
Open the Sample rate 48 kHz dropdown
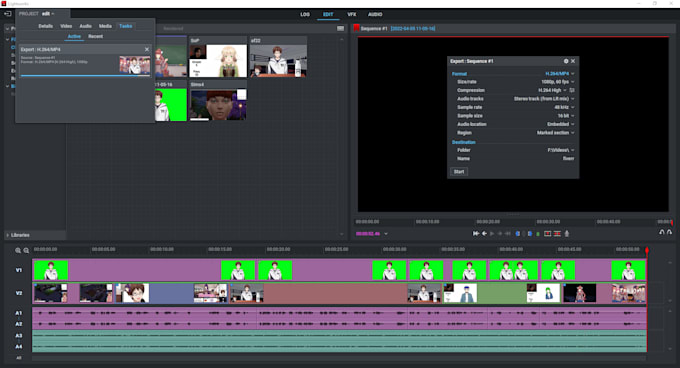[x=564, y=107]
